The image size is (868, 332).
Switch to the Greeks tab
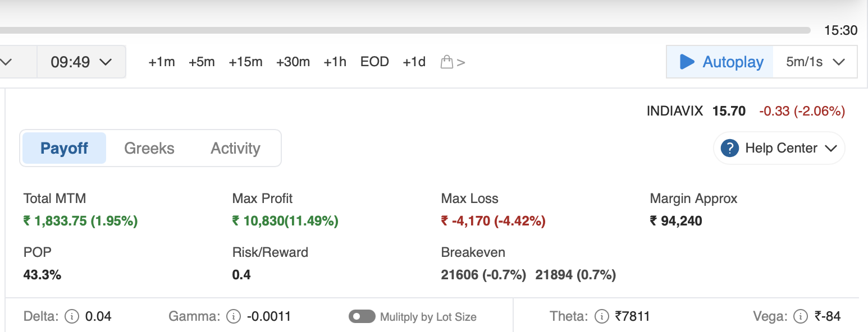(x=149, y=149)
